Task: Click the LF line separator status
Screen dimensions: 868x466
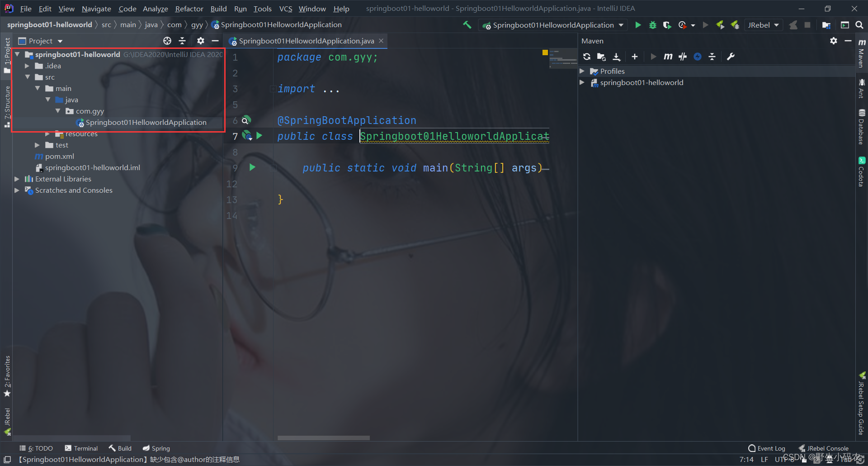Action: click(764, 459)
